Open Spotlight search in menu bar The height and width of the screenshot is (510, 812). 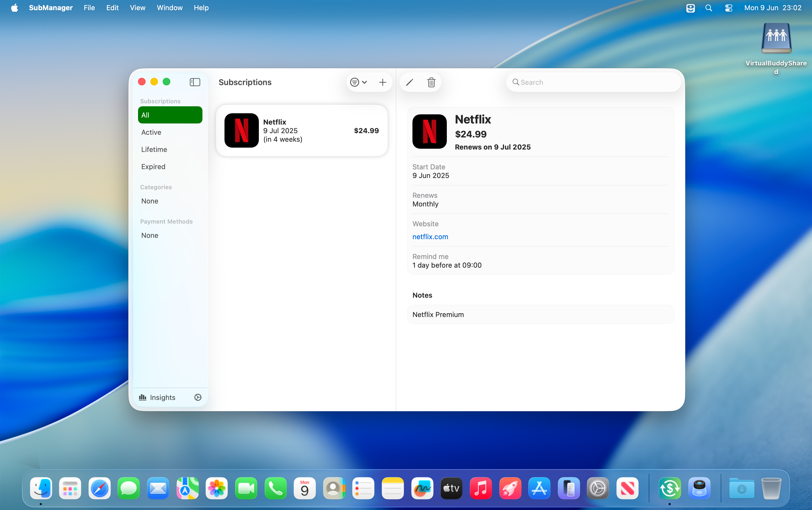pyautogui.click(x=708, y=8)
